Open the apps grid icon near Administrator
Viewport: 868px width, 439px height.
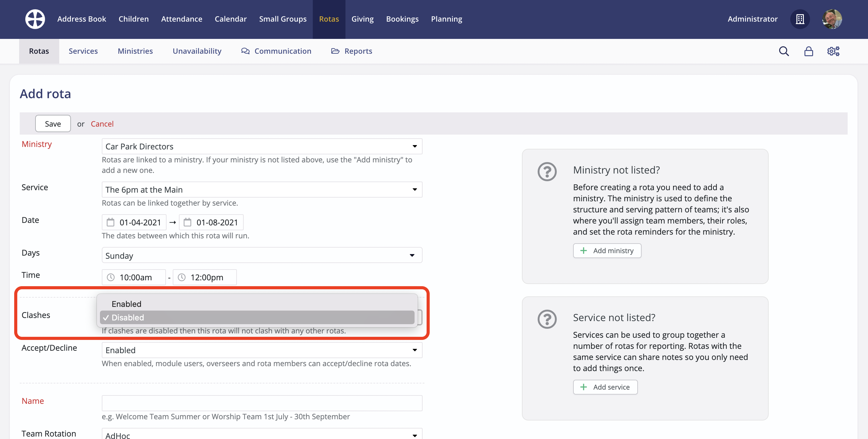pyautogui.click(x=800, y=19)
